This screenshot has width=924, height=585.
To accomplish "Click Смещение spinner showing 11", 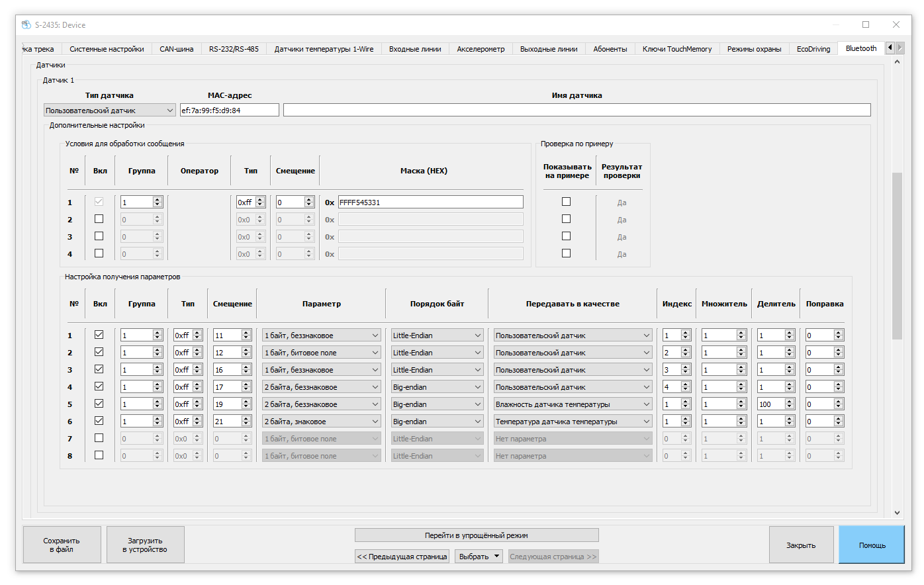I will [x=232, y=336].
